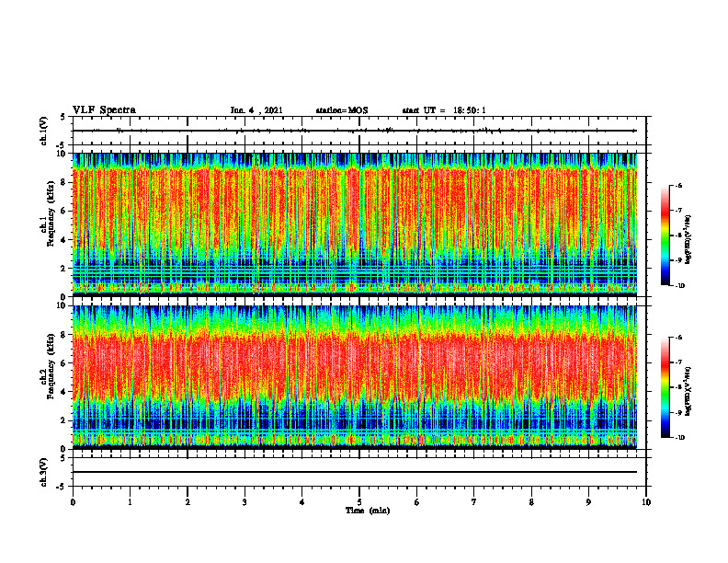Click the ch.2 spectrogram color scale bar
The image size is (728, 563).
pos(665,387)
